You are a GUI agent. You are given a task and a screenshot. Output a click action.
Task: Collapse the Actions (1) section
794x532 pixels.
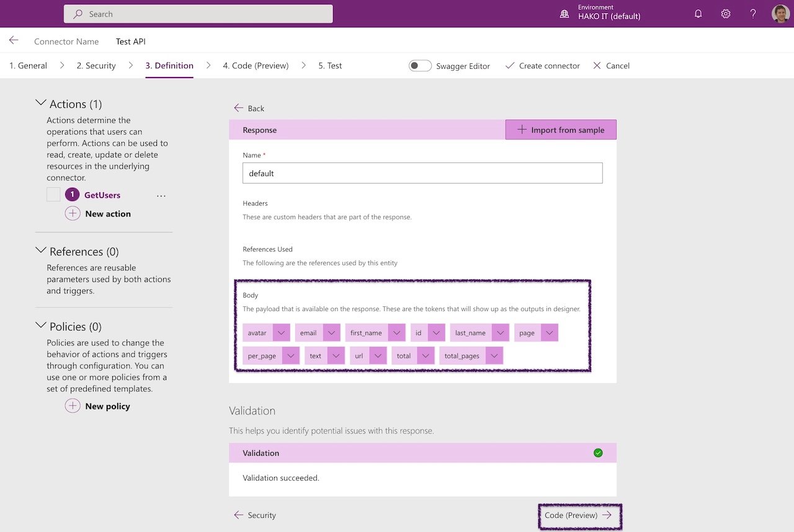(x=41, y=103)
